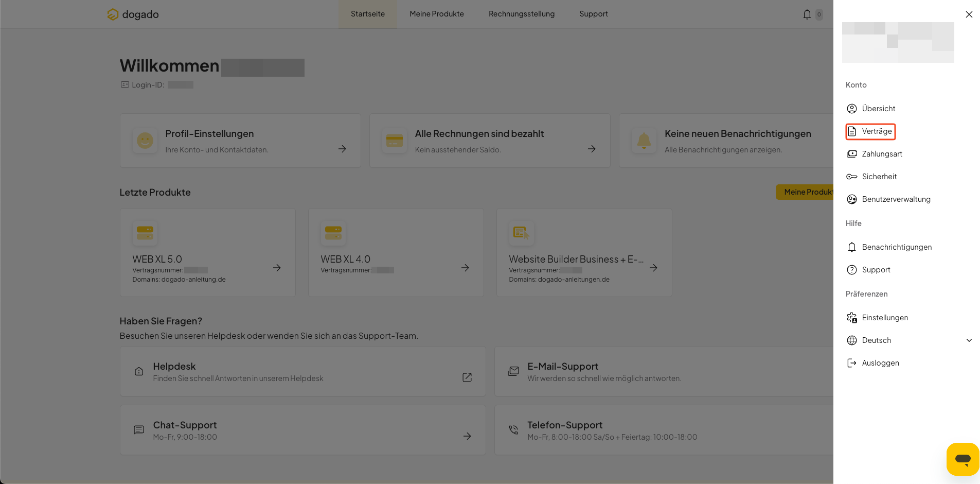
Task: Click the Sicherheit key icon
Action: point(852,177)
